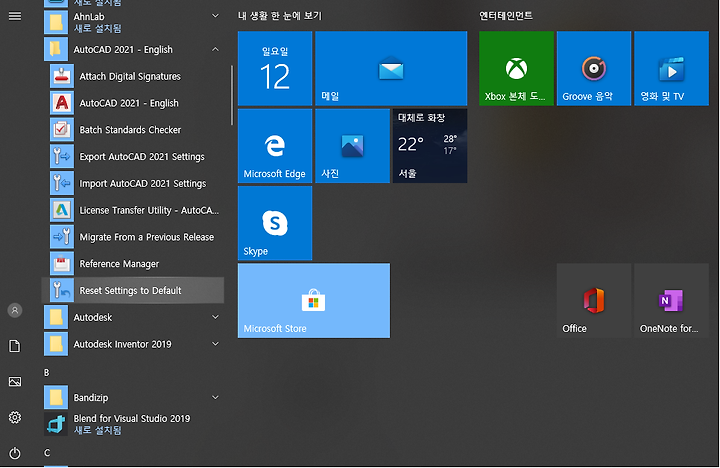
Task: Click the Export AutoCAD 2021 Settings text
Action: tap(142, 157)
